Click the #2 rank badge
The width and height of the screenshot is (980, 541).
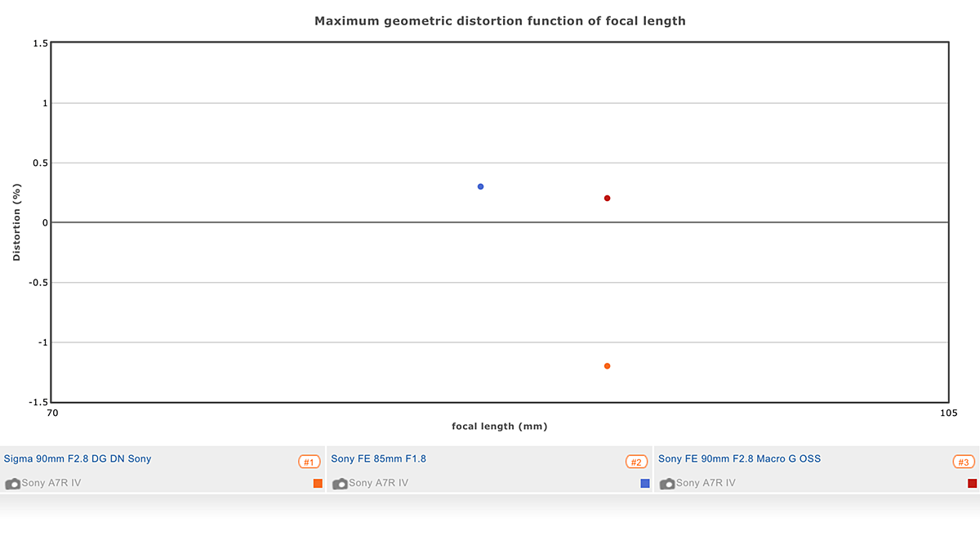tap(636, 463)
